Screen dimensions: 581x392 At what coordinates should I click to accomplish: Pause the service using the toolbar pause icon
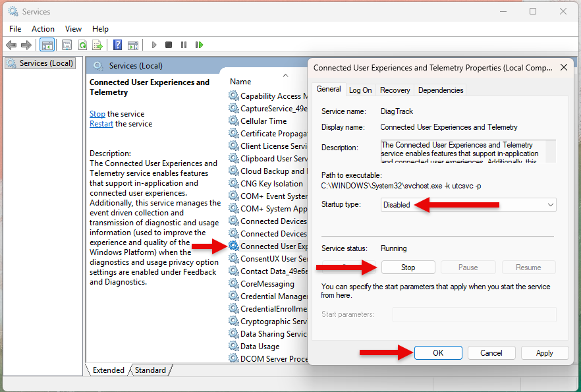coord(184,45)
